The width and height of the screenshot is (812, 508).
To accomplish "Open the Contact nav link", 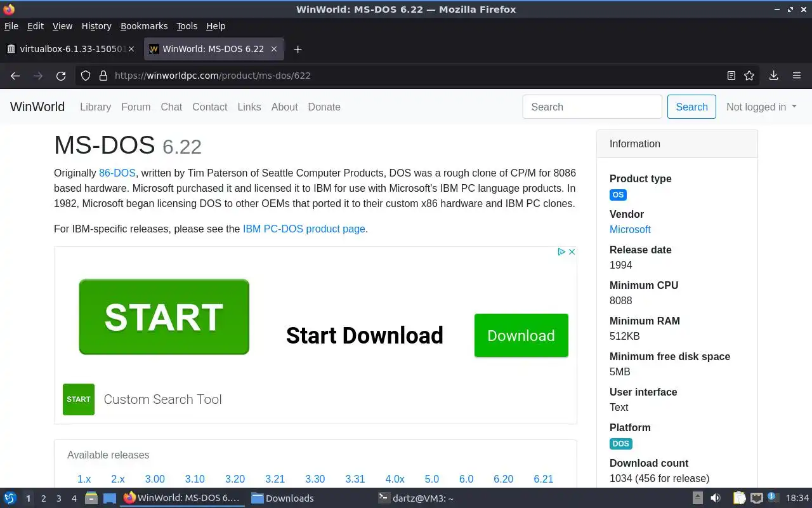I will (209, 107).
